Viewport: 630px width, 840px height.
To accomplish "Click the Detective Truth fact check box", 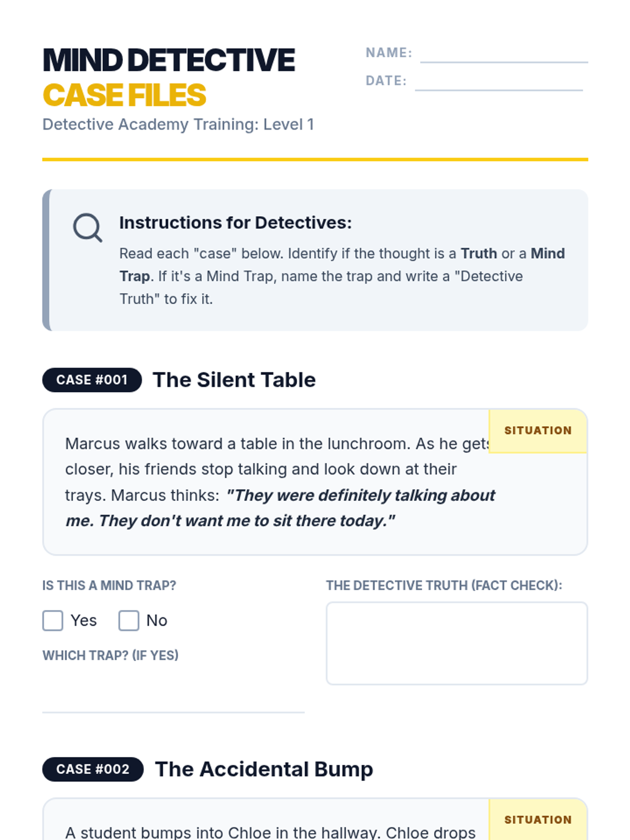I will click(x=456, y=643).
